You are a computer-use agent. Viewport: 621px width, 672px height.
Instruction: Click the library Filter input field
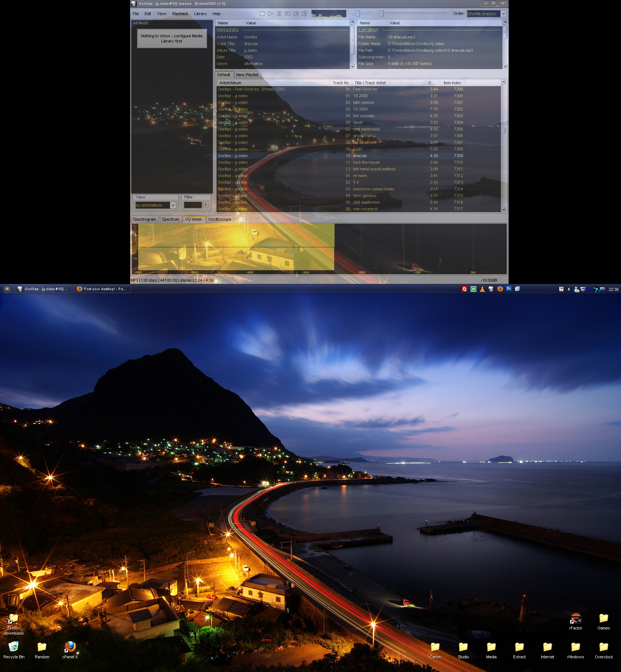tap(193, 205)
